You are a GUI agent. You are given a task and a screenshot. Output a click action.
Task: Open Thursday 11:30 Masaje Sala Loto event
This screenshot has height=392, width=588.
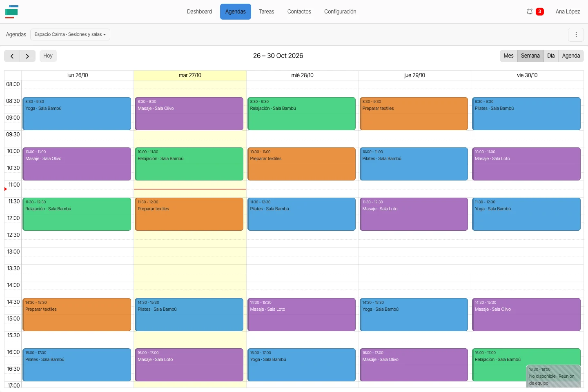[414, 214]
